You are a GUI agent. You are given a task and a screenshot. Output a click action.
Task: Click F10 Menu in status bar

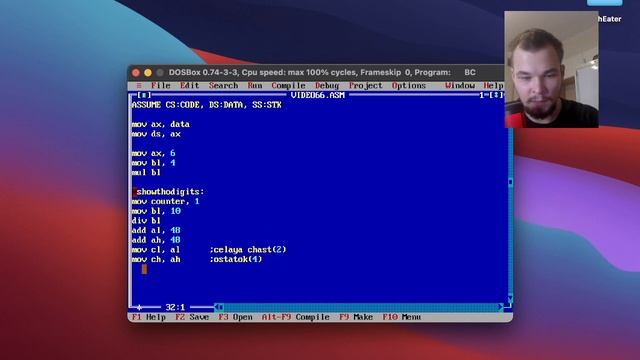click(402, 317)
